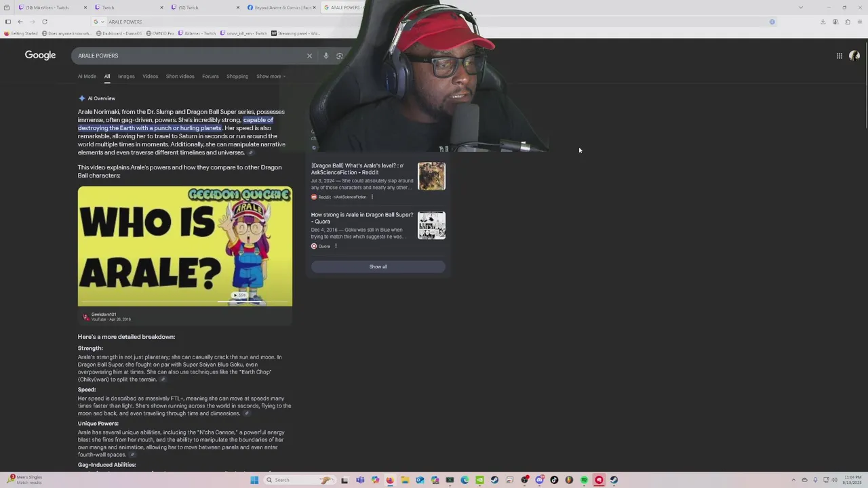Close the MikeVibes Twitch tab
This screenshot has height=488, width=868.
[85, 7]
